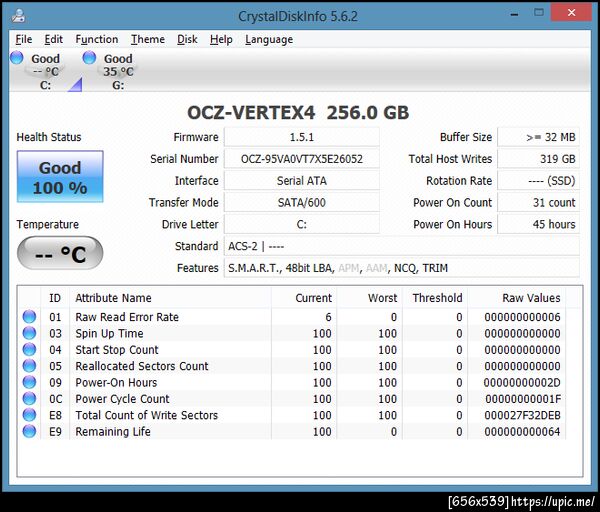Open the Language menu
Screen dimensions: 600x512
tap(269, 39)
